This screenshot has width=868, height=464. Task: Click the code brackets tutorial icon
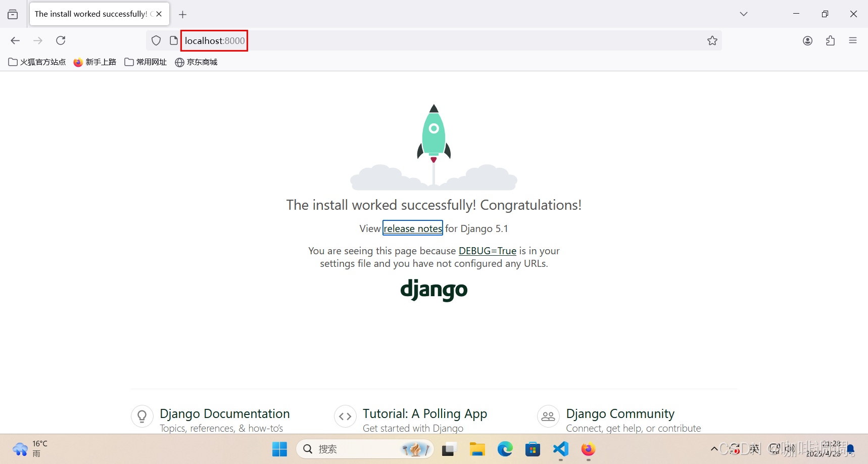pos(345,416)
